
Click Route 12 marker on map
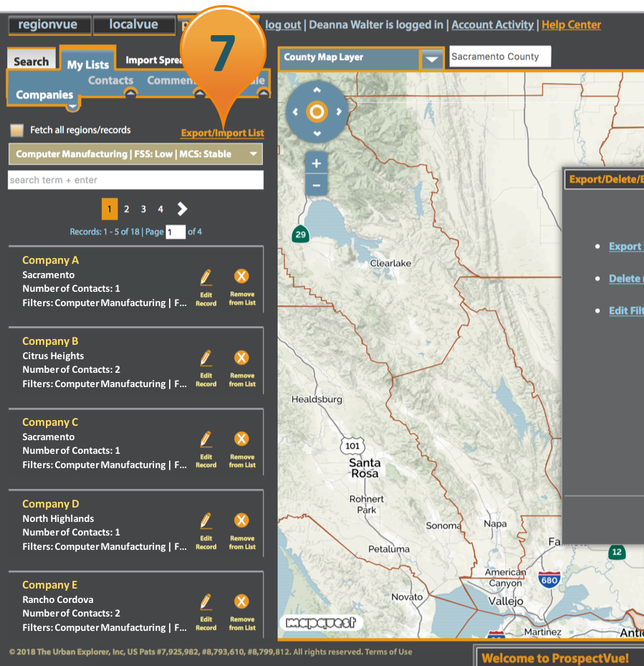(x=617, y=552)
